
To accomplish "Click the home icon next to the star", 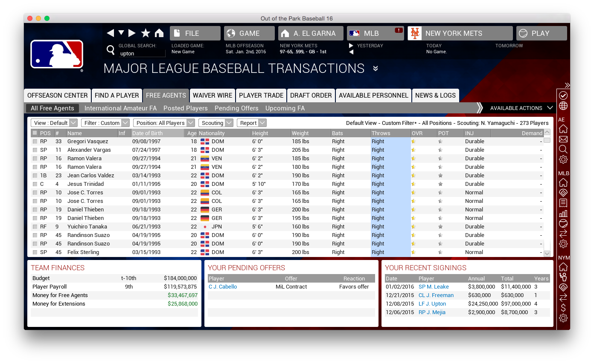I will coord(159,33).
